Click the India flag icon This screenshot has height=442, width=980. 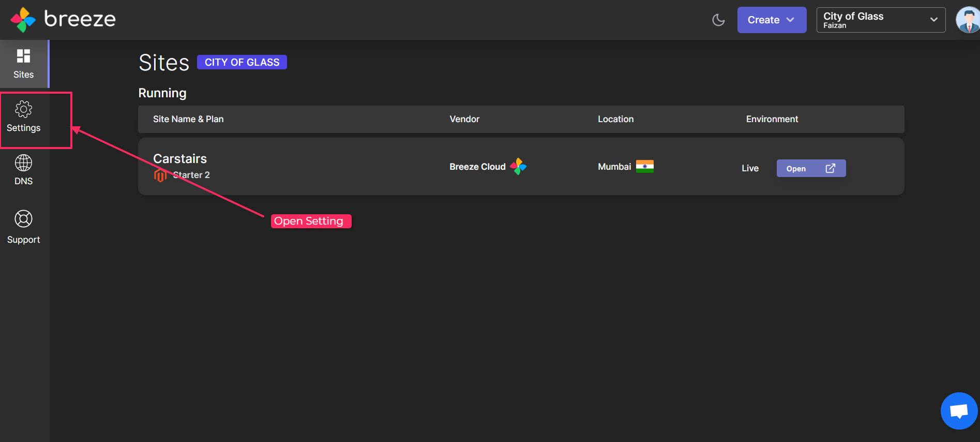[x=645, y=166]
